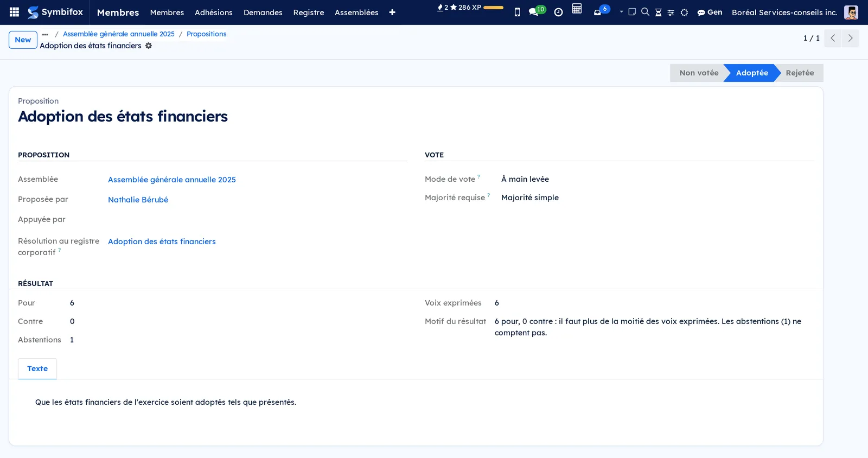Open conversations with 10 badge
The image size is (868, 458).
pyautogui.click(x=537, y=11)
